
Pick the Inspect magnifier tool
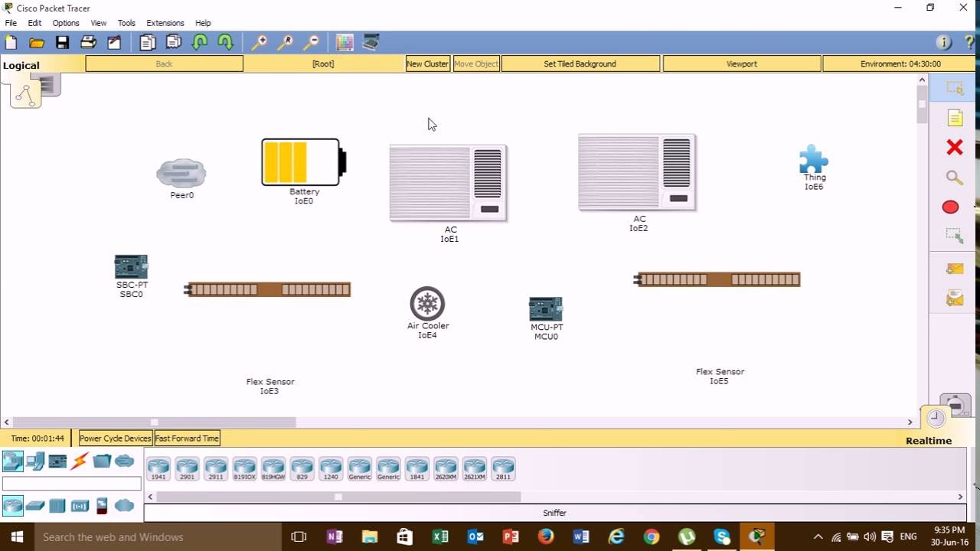click(x=954, y=178)
